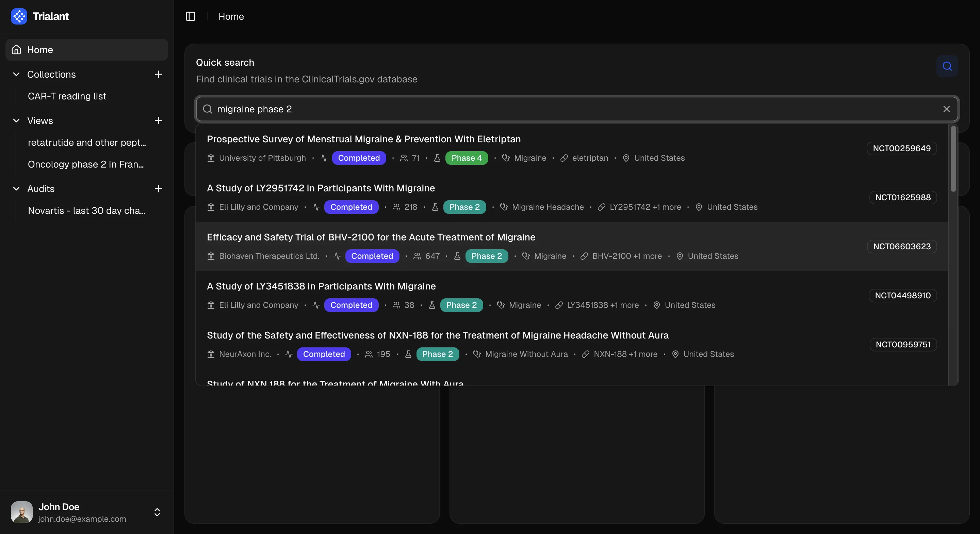Click location pin icon on LY3451838 row
980x534 pixels.
coord(656,305)
